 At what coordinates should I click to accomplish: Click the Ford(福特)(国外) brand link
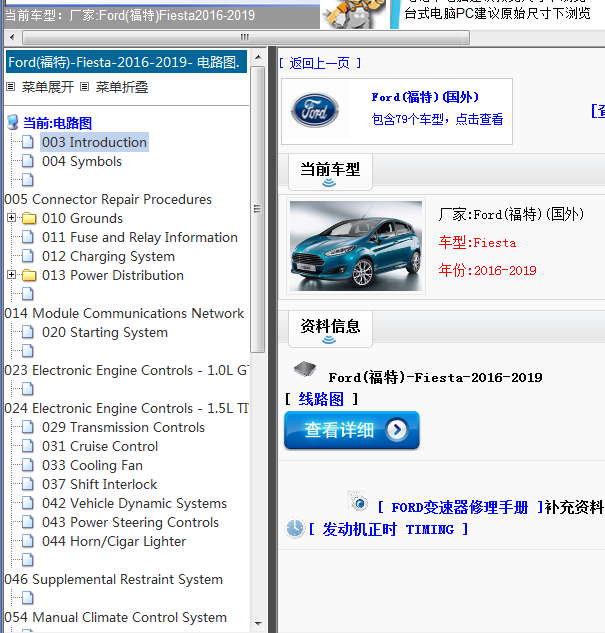click(425, 97)
